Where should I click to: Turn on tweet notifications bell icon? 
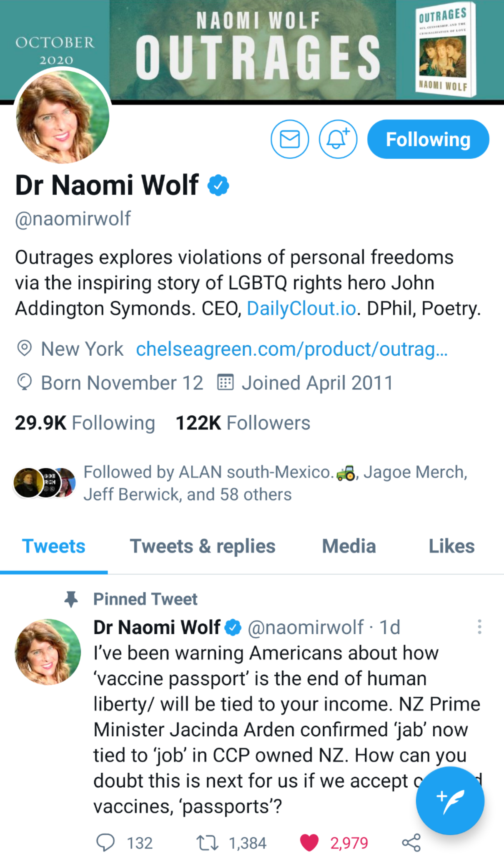coord(338,139)
